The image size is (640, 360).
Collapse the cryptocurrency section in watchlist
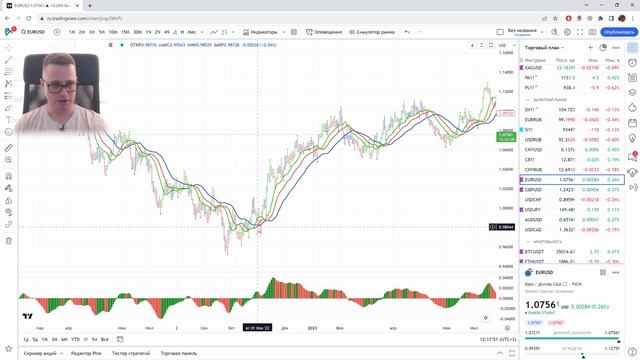528,242
